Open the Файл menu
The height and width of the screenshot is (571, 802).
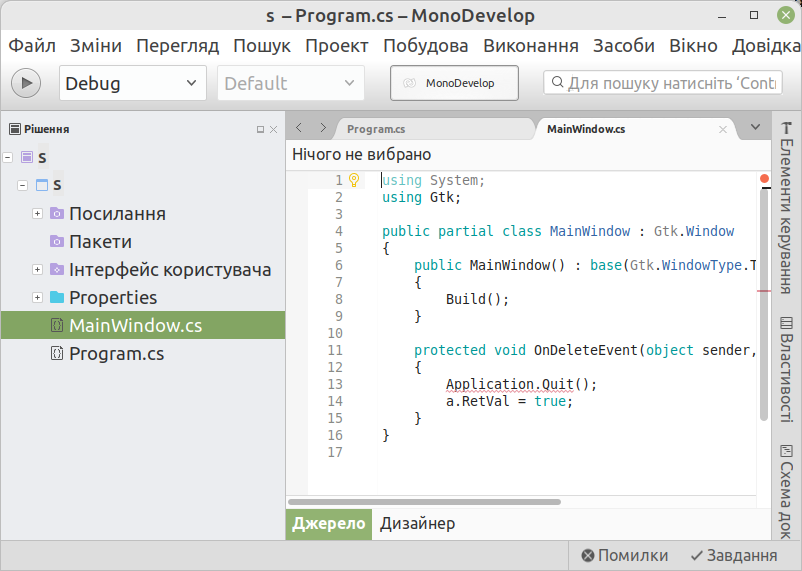[x=32, y=46]
